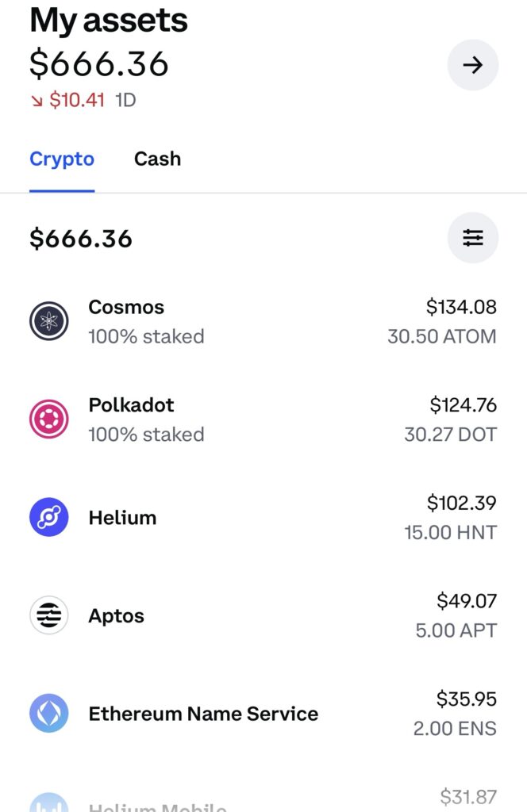Open Ethereum Name Service asset details
The width and height of the screenshot is (527, 812).
click(x=263, y=714)
